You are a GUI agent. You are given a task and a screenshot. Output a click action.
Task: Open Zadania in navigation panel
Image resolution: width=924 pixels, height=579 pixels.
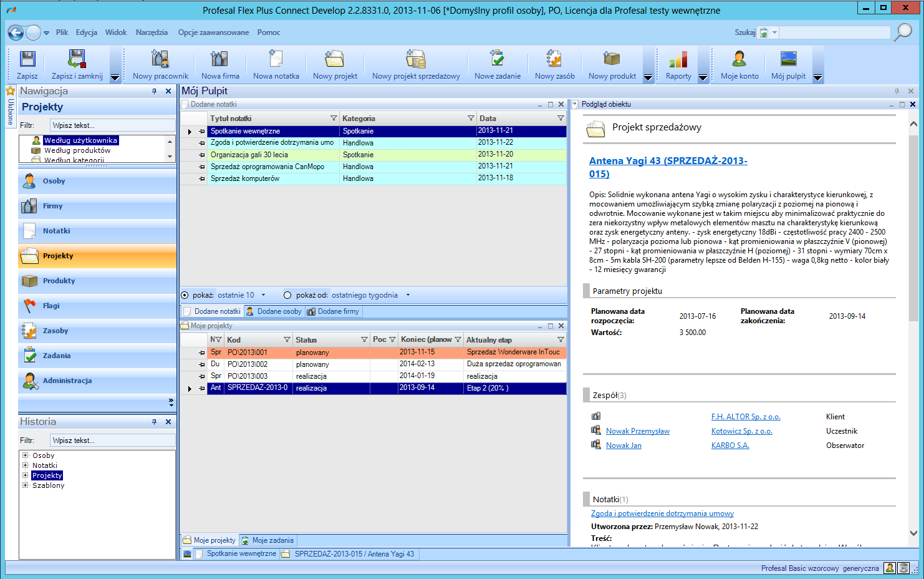coord(97,356)
